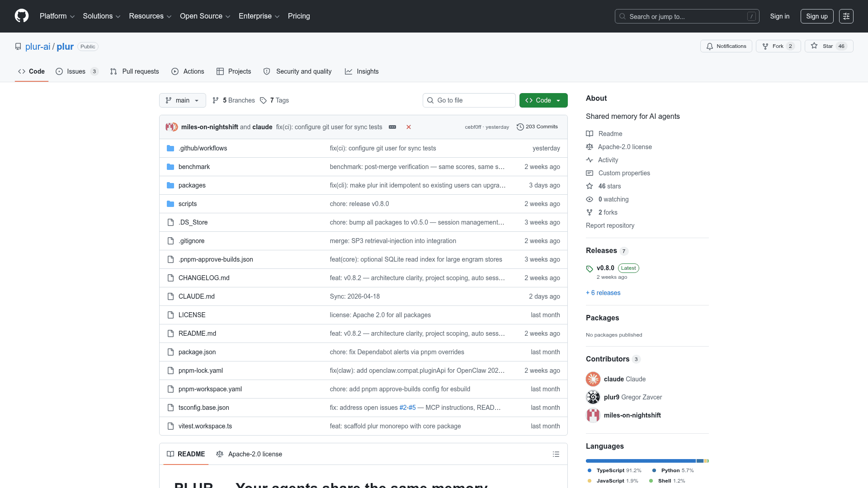Screen dimensions: 868x488
Task: Open the Platform navigation menu
Action: point(57,16)
